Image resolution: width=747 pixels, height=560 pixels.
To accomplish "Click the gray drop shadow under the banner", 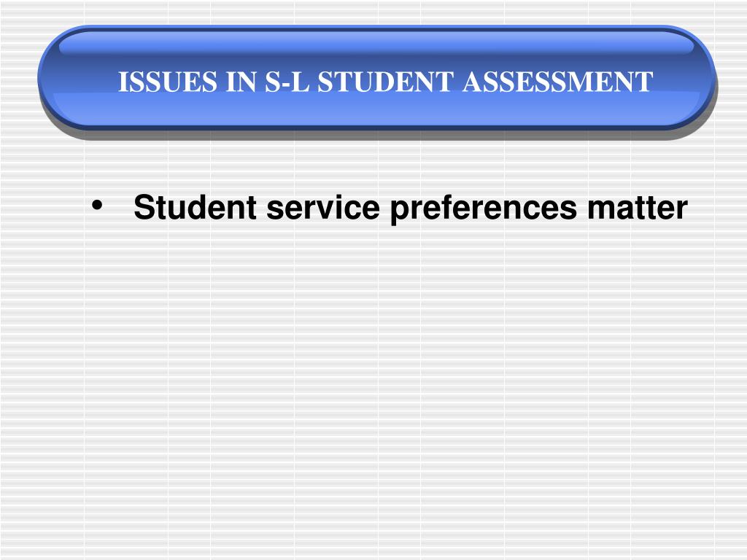I will tap(376, 135).
